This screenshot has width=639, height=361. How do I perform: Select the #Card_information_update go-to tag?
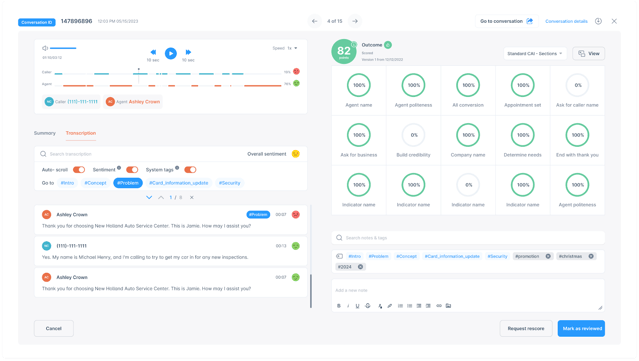point(178,183)
